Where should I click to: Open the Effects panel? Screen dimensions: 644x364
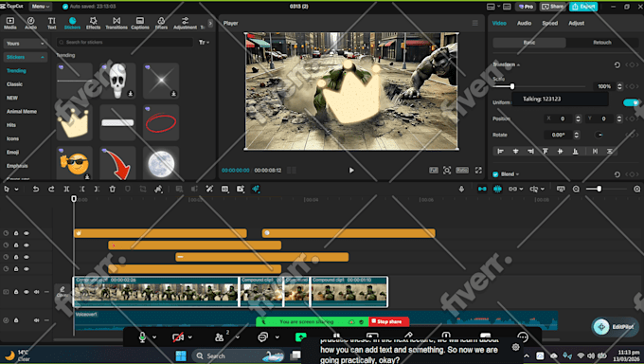click(93, 23)
